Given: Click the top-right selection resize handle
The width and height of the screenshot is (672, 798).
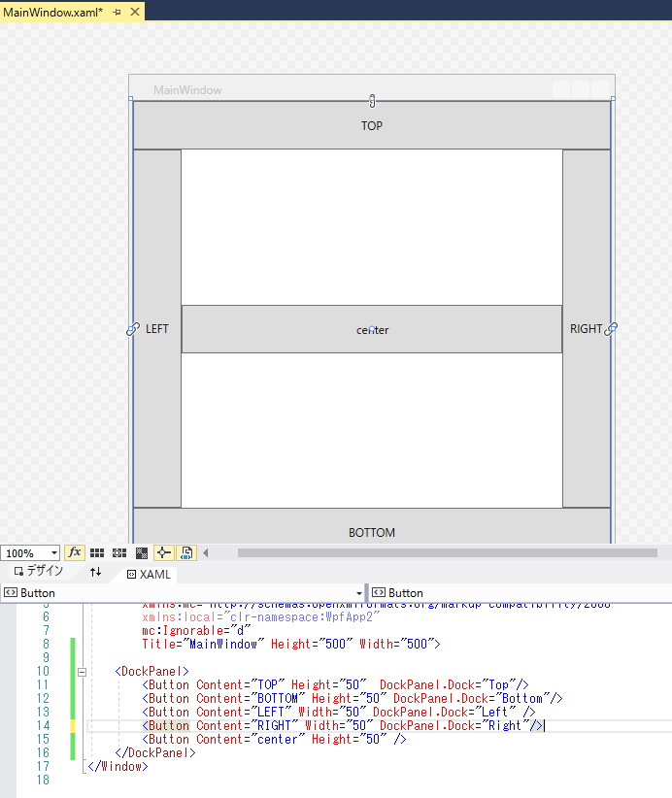Looking at the screenshot, I should [x=613, y=99].
